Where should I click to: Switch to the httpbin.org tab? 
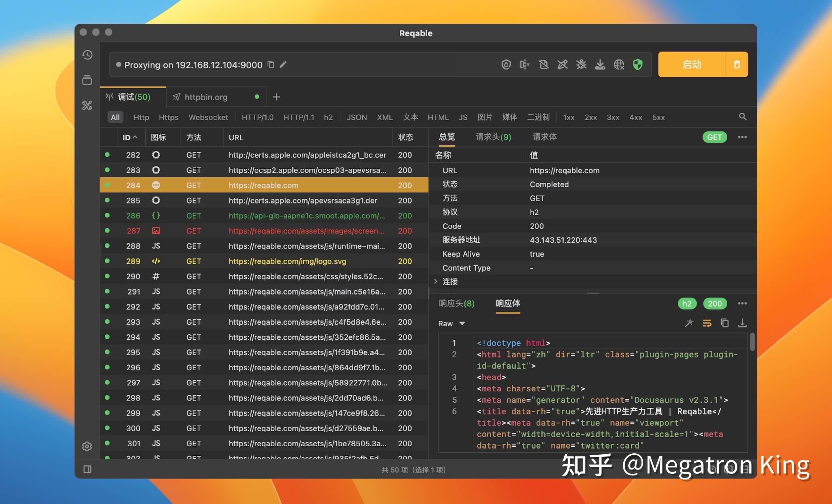tap(206, 97)
